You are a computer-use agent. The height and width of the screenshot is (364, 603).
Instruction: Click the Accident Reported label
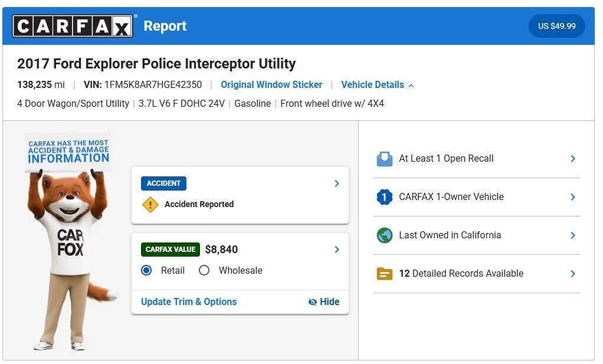(x=199, y=205)
